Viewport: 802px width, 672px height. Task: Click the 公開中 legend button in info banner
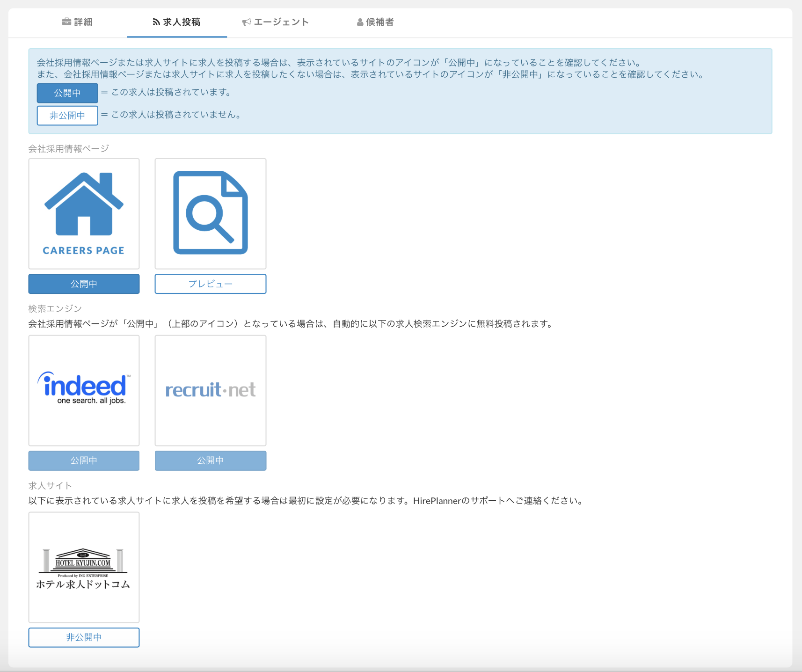pyautogui.click(x=67, y=93)
